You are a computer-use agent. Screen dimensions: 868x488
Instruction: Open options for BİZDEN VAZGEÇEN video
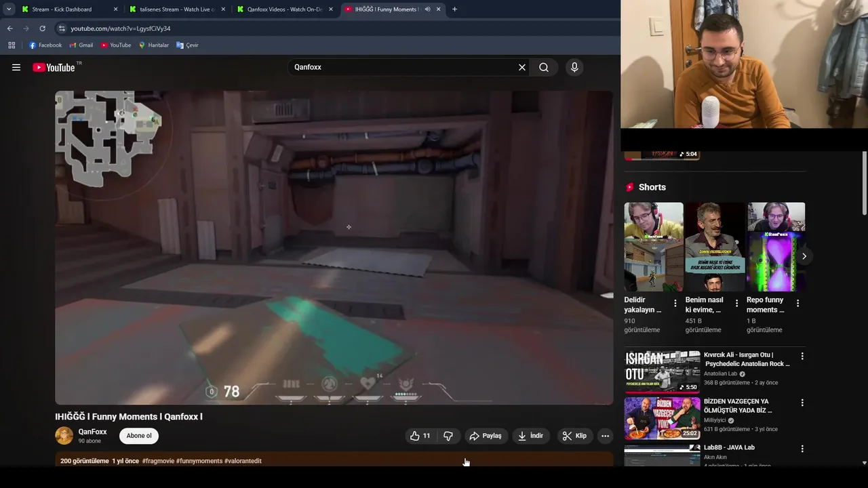802,403
